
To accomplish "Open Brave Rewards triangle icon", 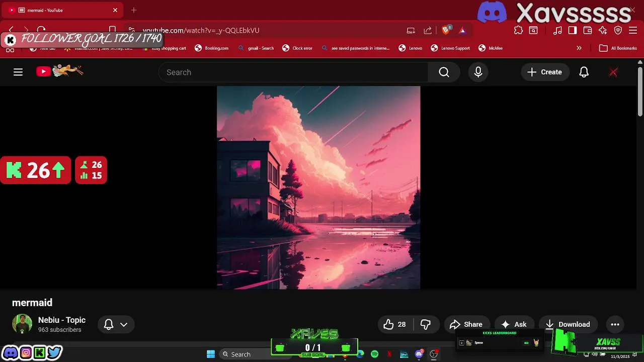I will [x=462, y=30].
